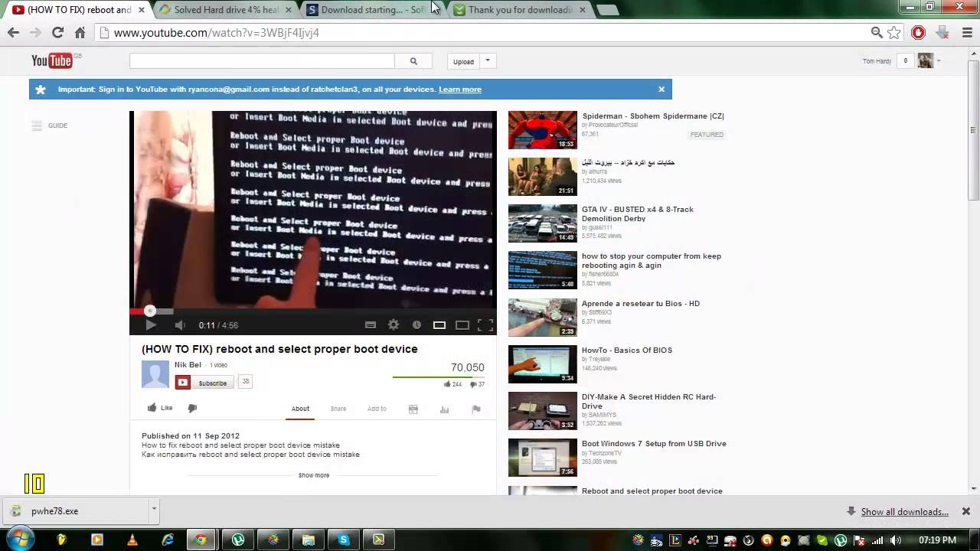Bookmark page with the star icon
980x551 pixels.
pyautogui.click(x=894, y=33)
